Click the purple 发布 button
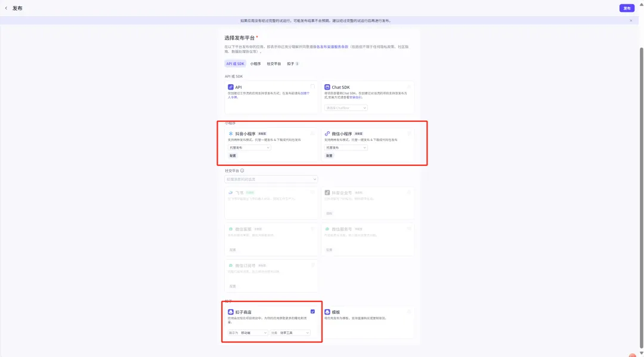 627,8
